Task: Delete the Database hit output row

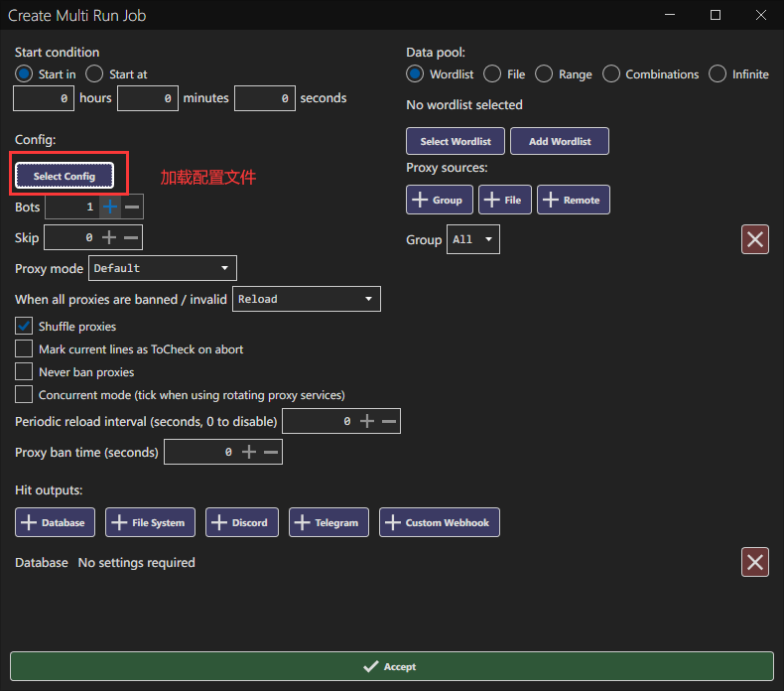Action: pyautogui.click(x=755, y=562)
